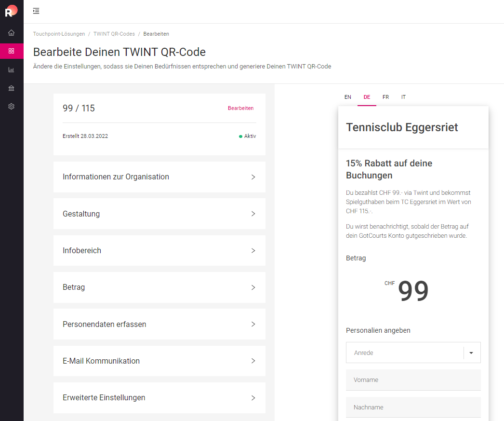Viewport: 504px width, 421px height.
Task: Expand the Infobereich section
Action: pos(159,251)
